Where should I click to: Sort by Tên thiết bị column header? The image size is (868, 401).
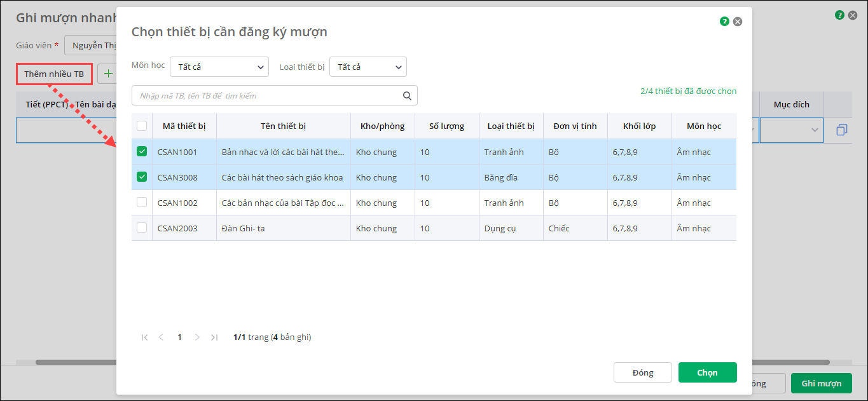tap(283, 126)
